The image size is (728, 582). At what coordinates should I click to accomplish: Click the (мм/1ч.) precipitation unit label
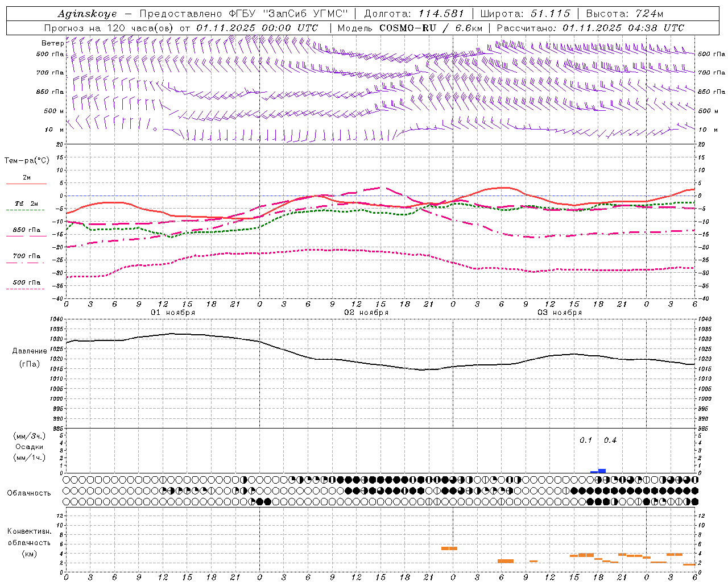point(30,458)
